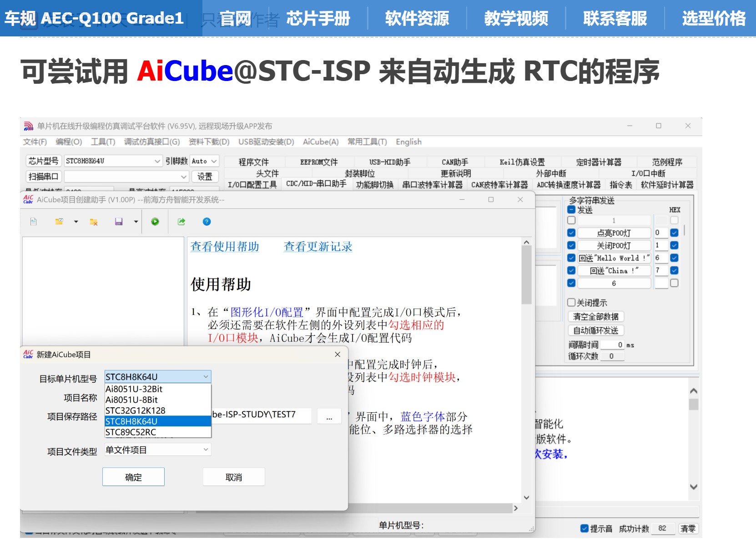This screenshot has width=756, height=547.
Task: Click the ... browse path button
Action: (329, 416)
